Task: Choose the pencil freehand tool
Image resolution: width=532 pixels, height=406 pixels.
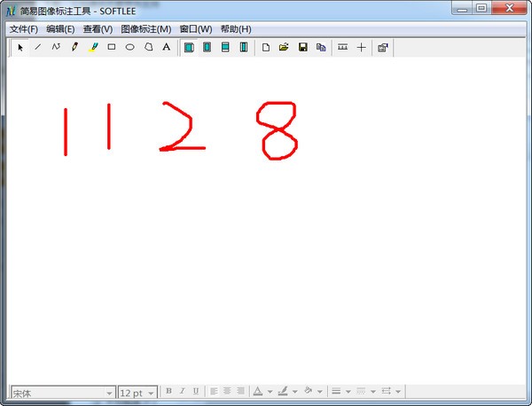Action: click(74, 47)
